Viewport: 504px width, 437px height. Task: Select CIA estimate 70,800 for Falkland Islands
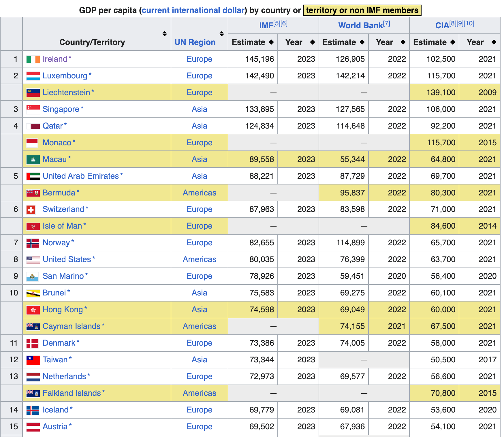click(443, 393)
